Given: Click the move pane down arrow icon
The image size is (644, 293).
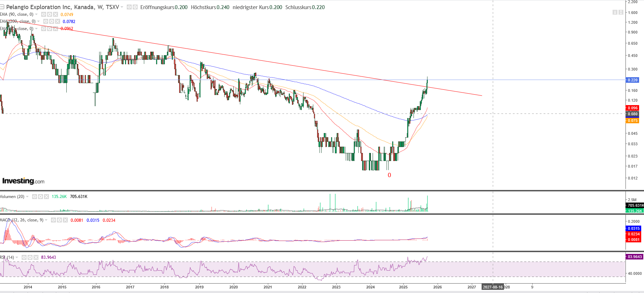Looking at the screenshot, I should [x=615, y=12].
